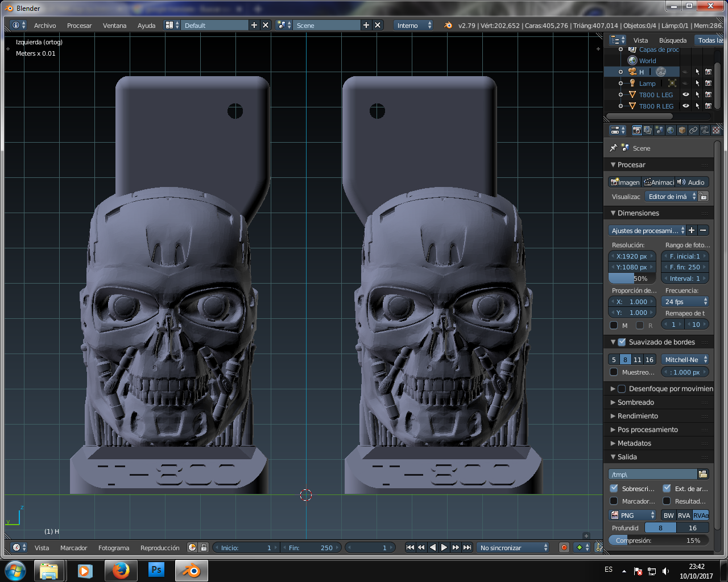Uncheck the Sobrescribir checkbox
Image resolution: width=728 pixels, height=582 pixels.
[x=614, y=488]
